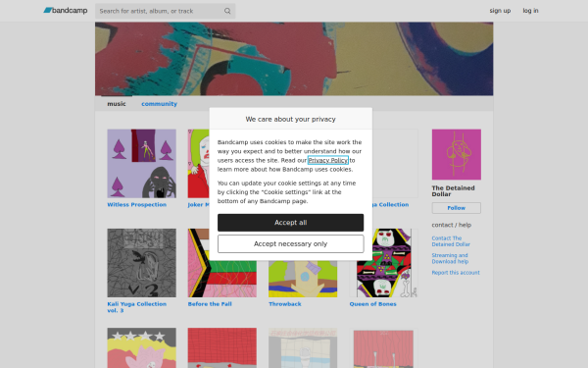Open the Kali Yuga Collection vol. 3 cover
588x368 pixels.
coord(142,263)
